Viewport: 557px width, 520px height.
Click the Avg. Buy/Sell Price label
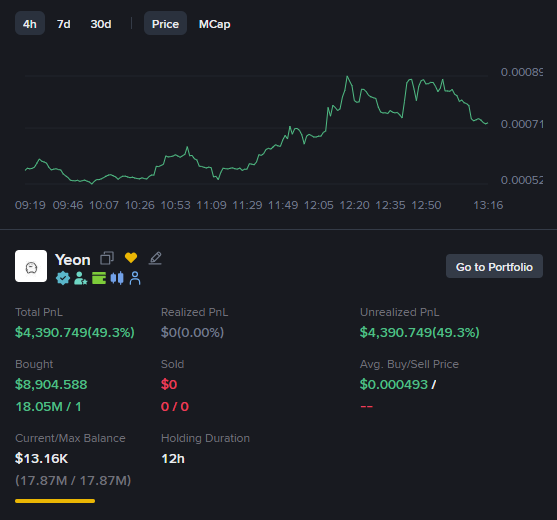[409, 364]
